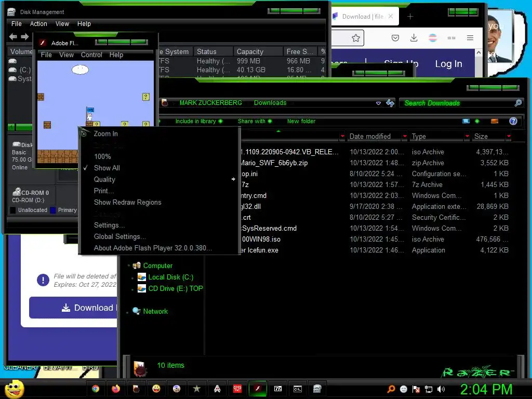This screenshot has height=399, width=532.
Task: Click the Adobe Flash icon in the title bar
Action: pos(43,43)
